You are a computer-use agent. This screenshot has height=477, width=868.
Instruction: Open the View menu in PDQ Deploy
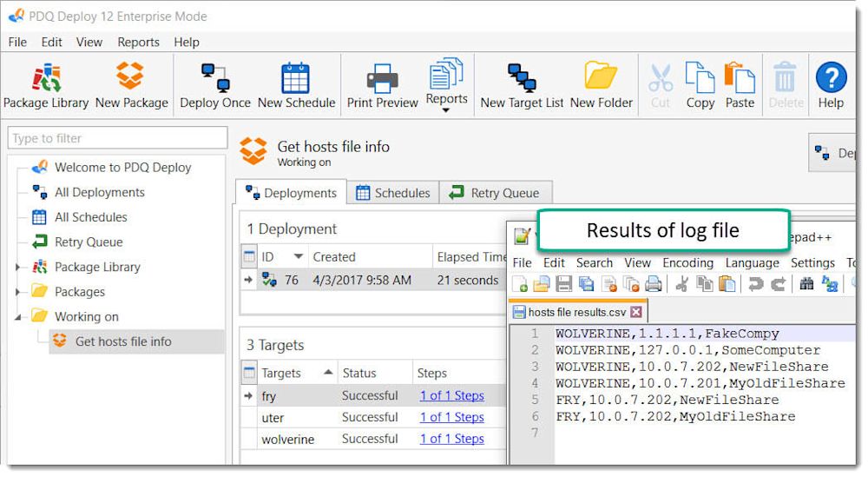tap(89, 42)
